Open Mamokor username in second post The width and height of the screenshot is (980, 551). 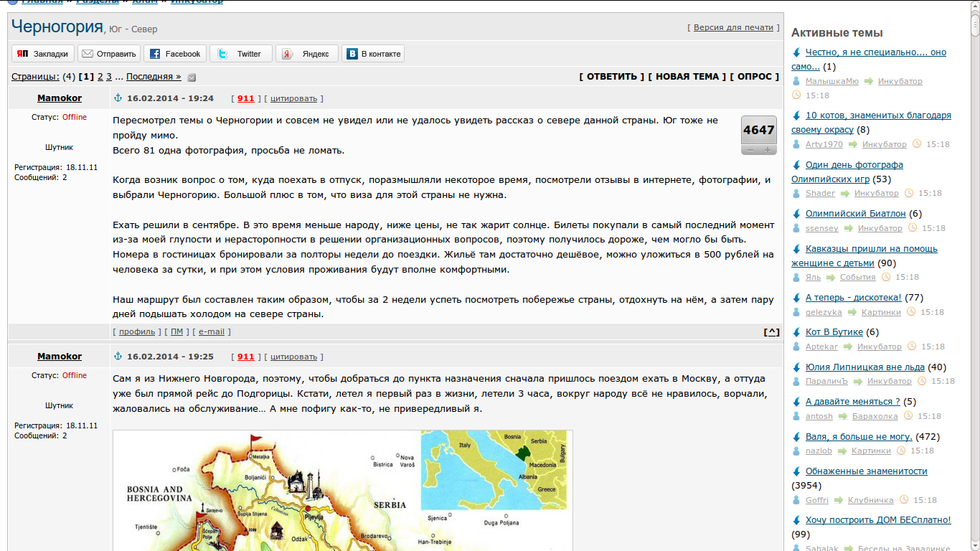tap(60, 357)
